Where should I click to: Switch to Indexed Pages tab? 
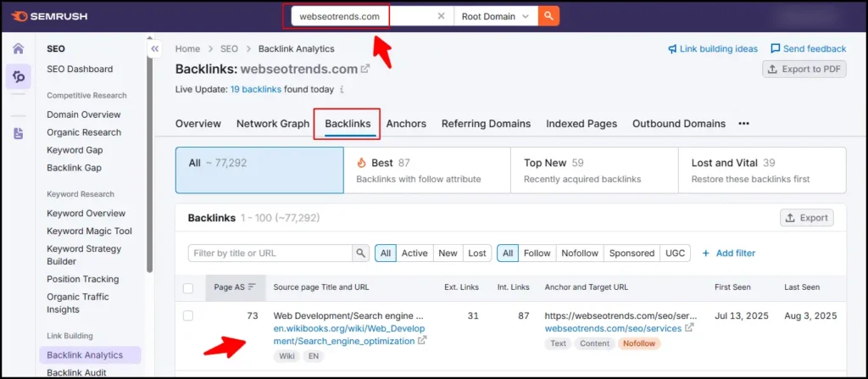tap(581, 124)
